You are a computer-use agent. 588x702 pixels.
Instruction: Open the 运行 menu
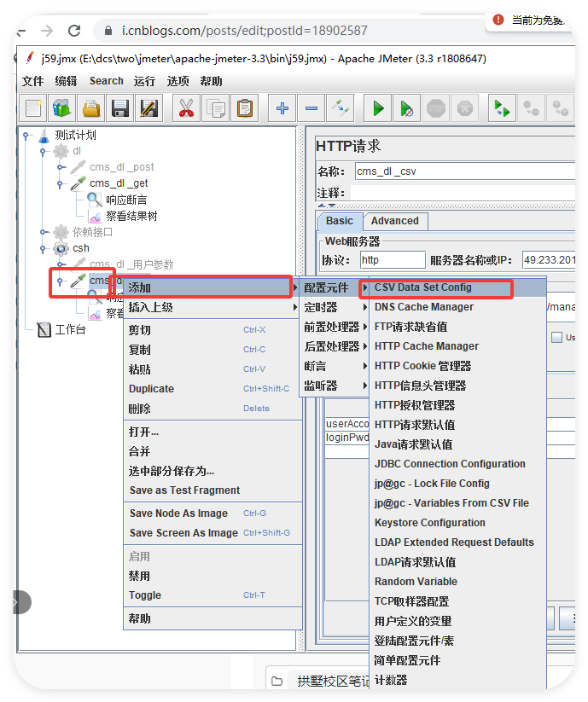click(x=144, y=81)
